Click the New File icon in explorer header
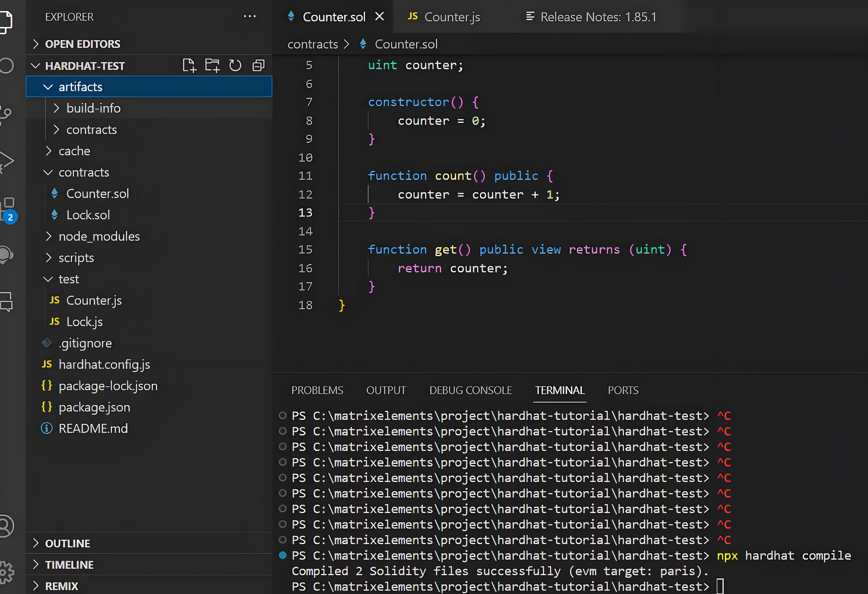This screenshot has height=594, width=868. tap(190, 65)
